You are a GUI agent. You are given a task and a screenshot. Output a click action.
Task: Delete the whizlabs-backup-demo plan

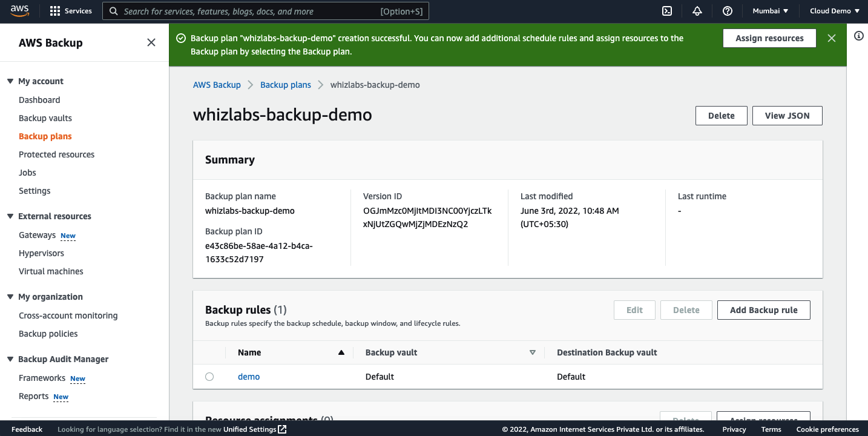pos(721,116)
